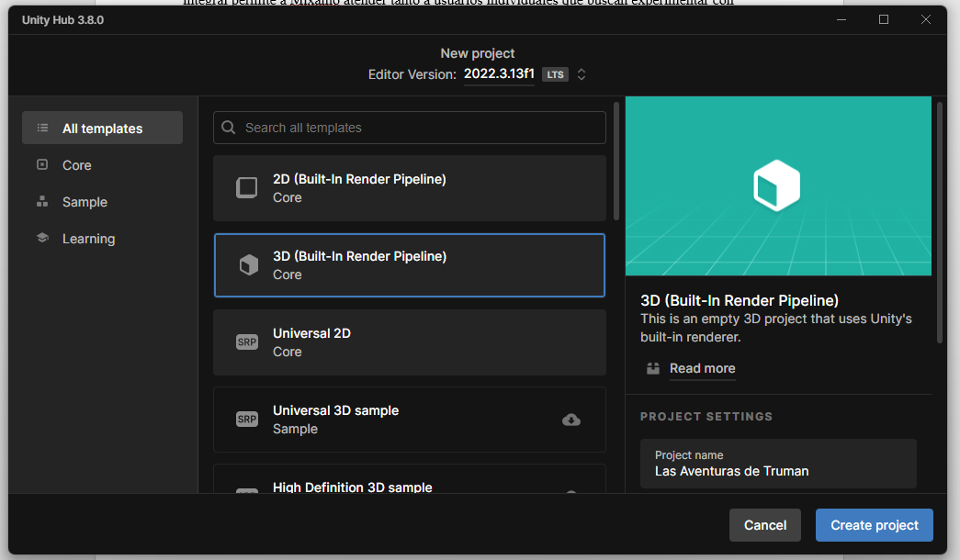This screenshot has height=560, width=960.
Task: Click the 3D (Built-In Render Pipeline) details title
Action: (739, 300)
